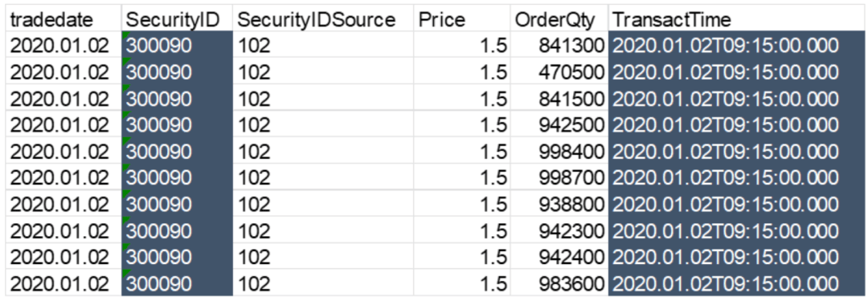Screen dimensions: 868x301
Task: Click the Price column header
Action: pyautogui.click(x=461, y=20)
